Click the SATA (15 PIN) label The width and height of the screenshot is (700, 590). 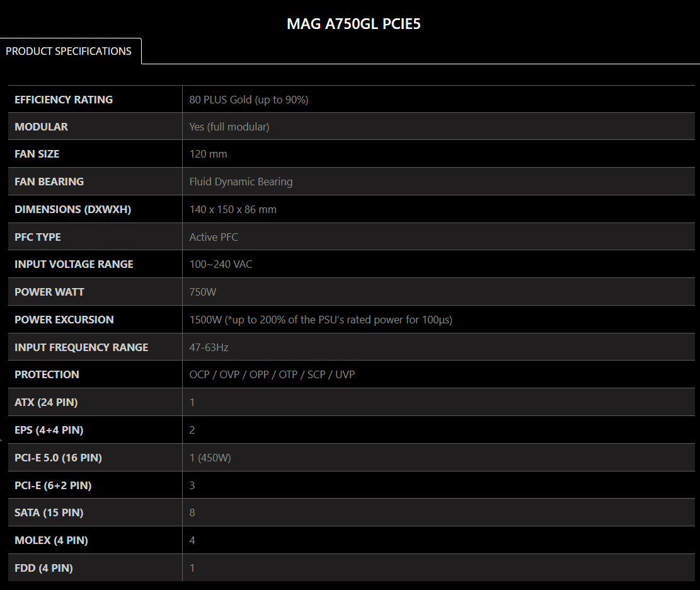point(49,512)
